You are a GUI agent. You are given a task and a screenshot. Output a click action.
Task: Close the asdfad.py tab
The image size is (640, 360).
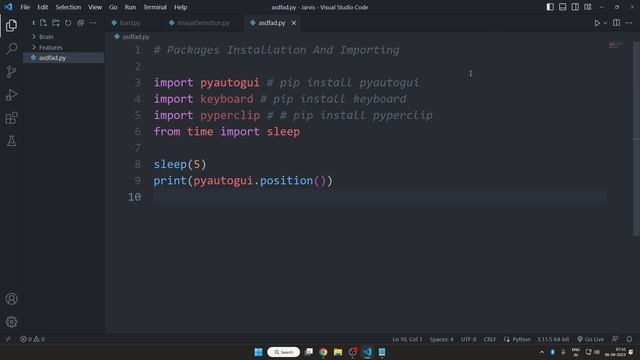click(293, 23)
